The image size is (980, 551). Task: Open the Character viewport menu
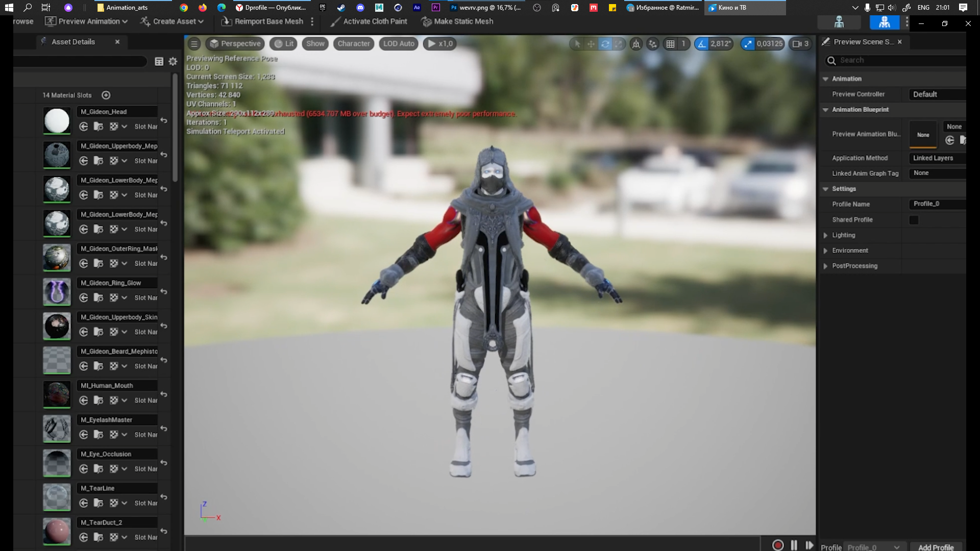pos(353,44)
